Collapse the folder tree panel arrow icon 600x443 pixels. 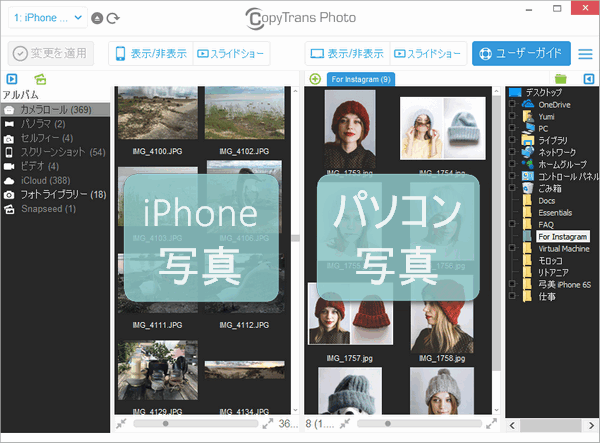pyautogui.click(x=589, y=79)
